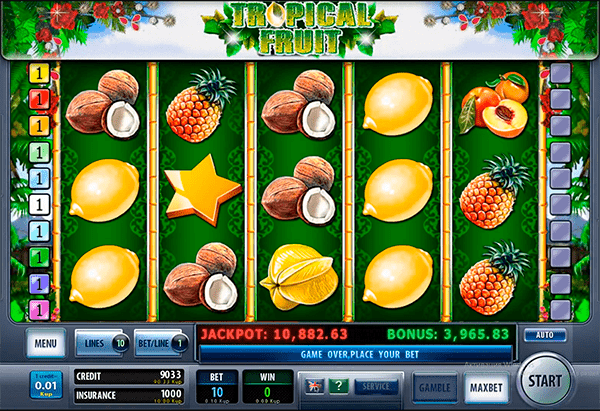Screen dimensions: 600x411
Task: Click the MAXBET button
Action: coord(486,388)
